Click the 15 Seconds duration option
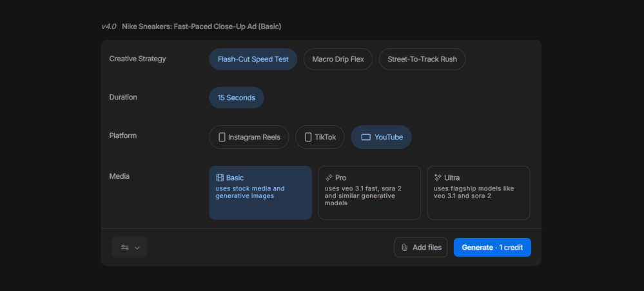644x291 pixels. point(236,97)
